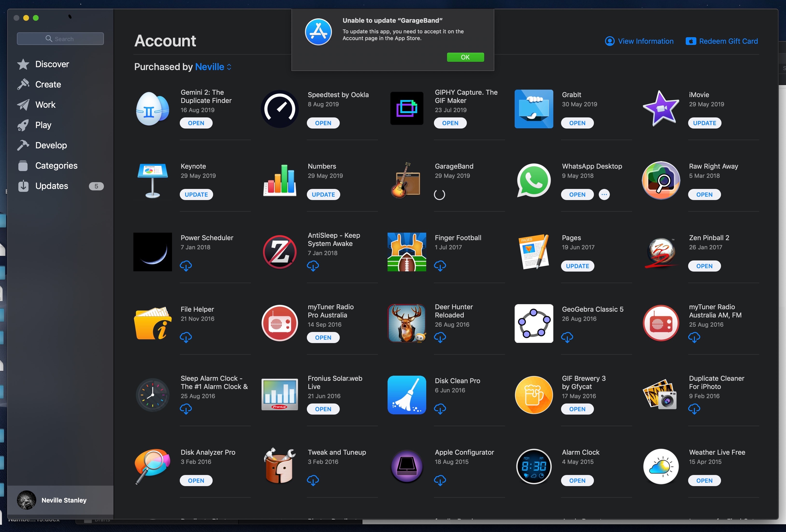Click the Play rocket icon in sidebar
Image resolution: width=786 pixels, height=532 pixels.
click(23, 125)
